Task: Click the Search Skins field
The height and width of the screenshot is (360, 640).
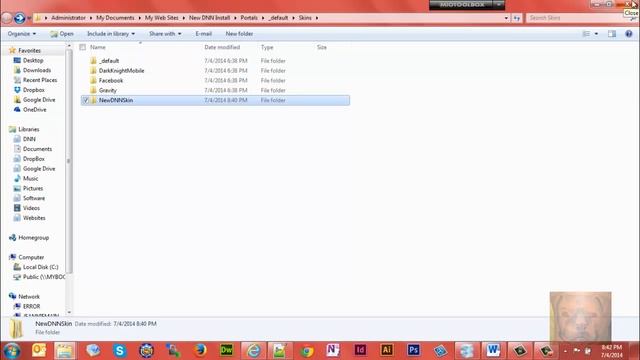Action: pyautogui.click(x=576, y=18)
